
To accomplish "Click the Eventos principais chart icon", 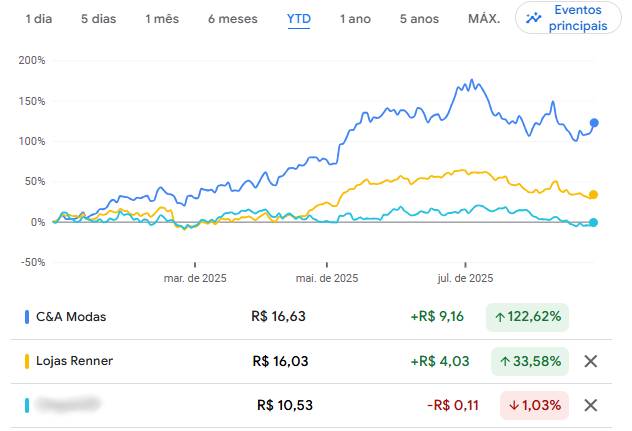I will [535, 18].
